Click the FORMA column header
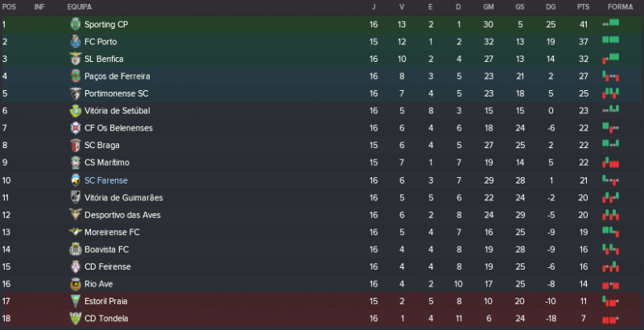 point(620,6)
